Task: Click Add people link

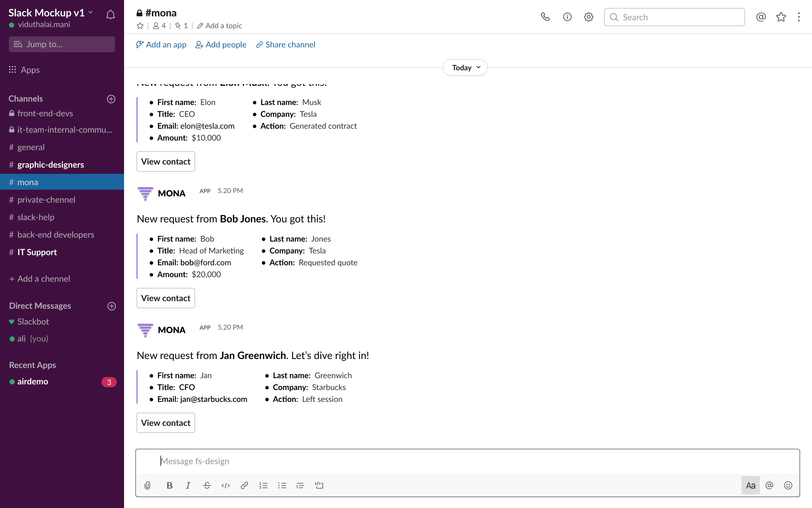Action: 221,44
